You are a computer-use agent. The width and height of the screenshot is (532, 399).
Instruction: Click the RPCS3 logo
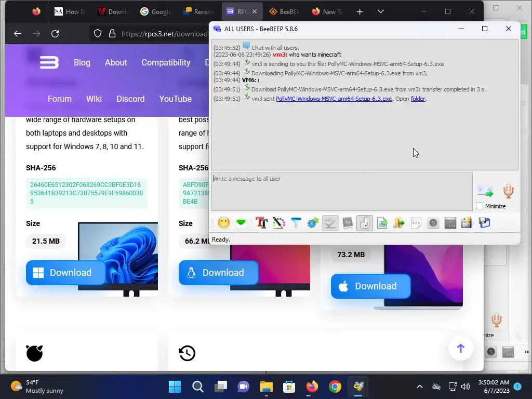pyautogui.click(x=49, y=62)
